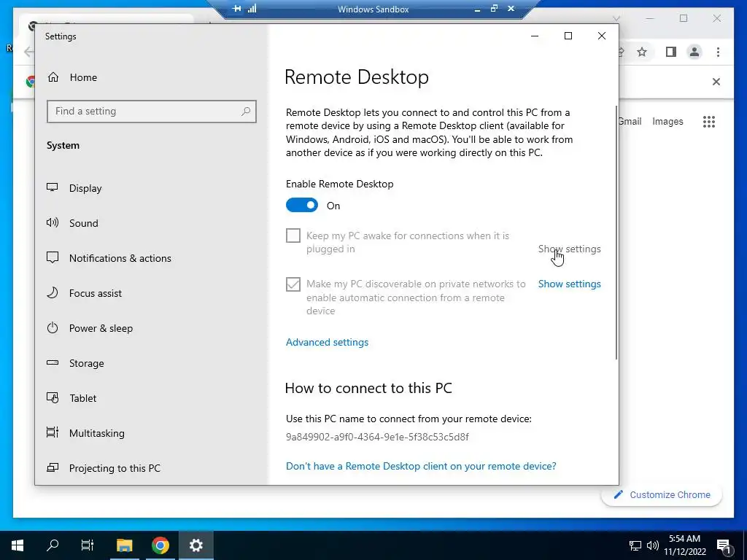Open Task View on the taskbar
The image size is (747, 560).
pyautogui.click(x=88, y=545)
